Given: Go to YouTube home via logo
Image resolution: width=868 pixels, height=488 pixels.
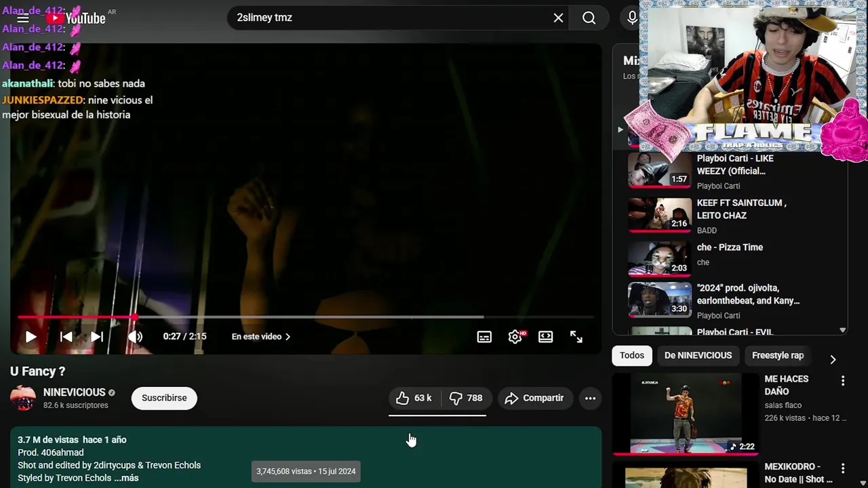Looking at the screenshot, I should click(76, 18).
